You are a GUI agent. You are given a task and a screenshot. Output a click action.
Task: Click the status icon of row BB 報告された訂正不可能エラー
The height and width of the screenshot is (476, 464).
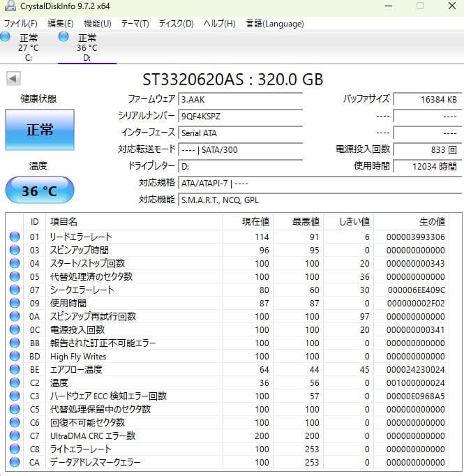(x=15, y=343)
